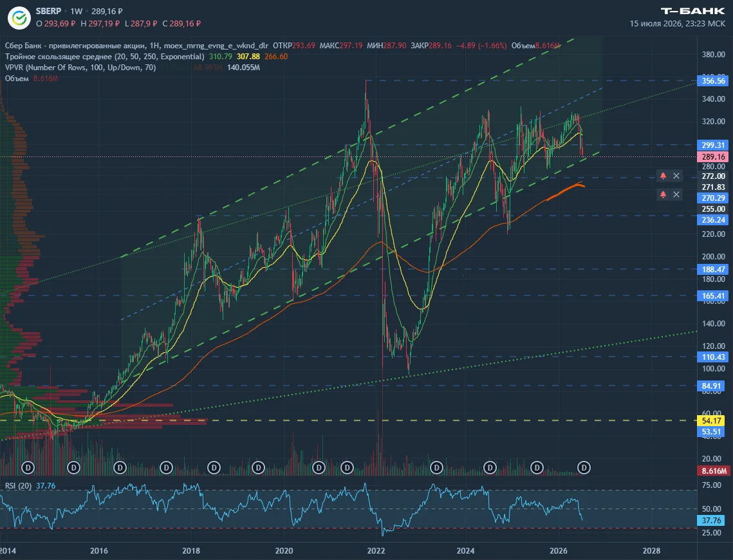
Task: Click the 2028 label on the time axis
Action: tap(652, 550)
